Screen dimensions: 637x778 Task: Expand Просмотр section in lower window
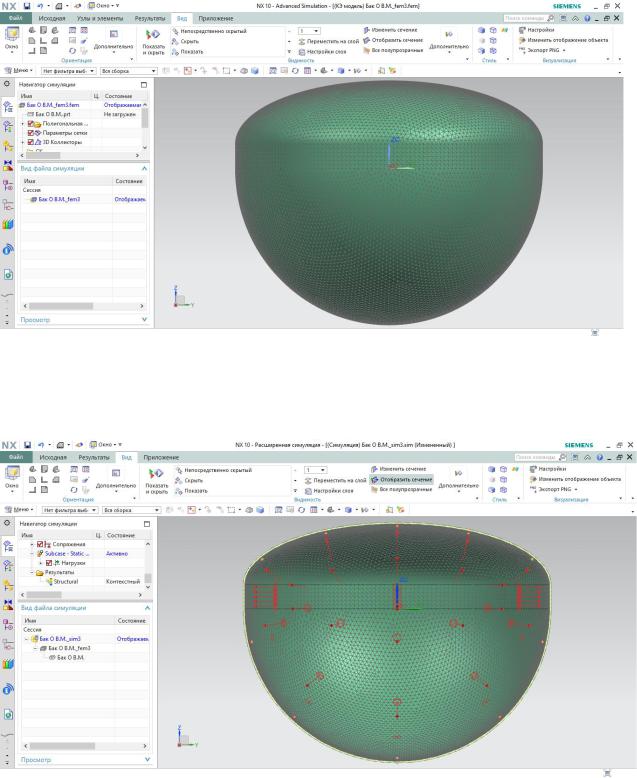147,760
